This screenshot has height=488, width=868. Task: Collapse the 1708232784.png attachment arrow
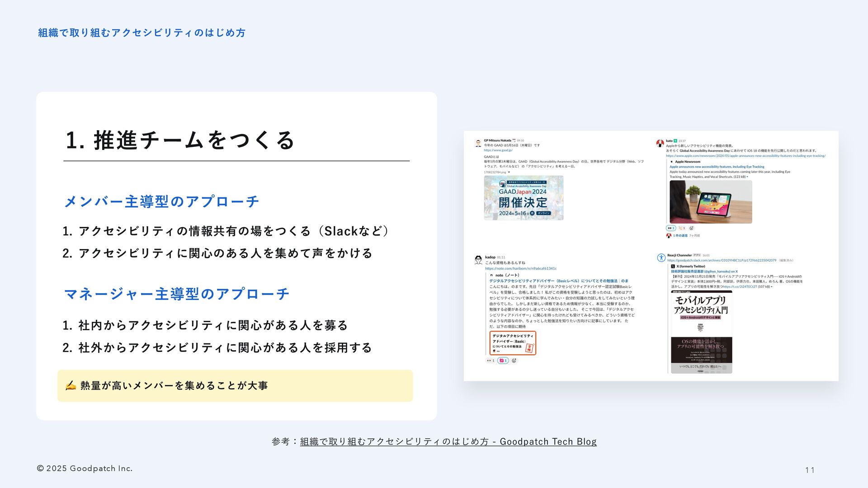click(x=509, y=172)
